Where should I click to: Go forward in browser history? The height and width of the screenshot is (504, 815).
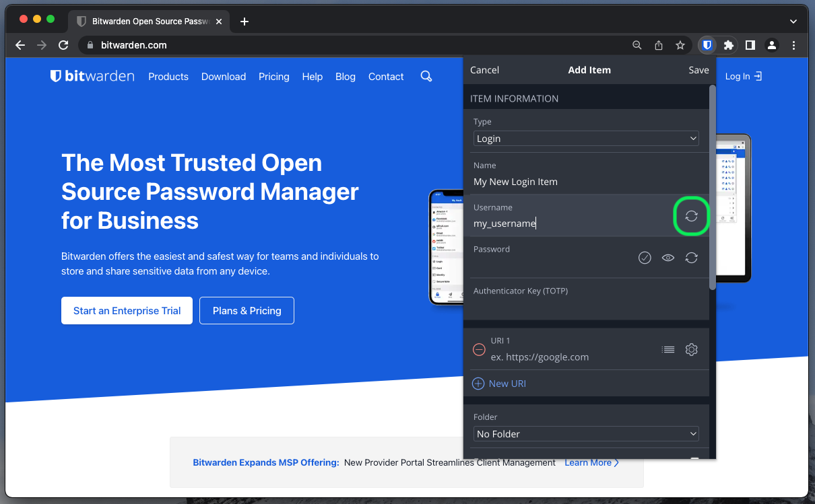[x=42, y=45]
